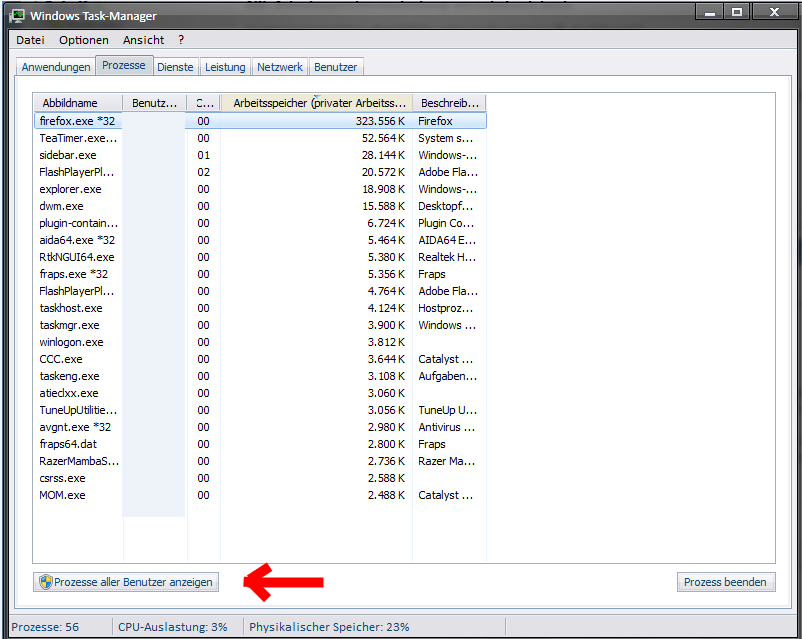
Task: Go to the Netzwerk tab
Action: pos(280,67)
